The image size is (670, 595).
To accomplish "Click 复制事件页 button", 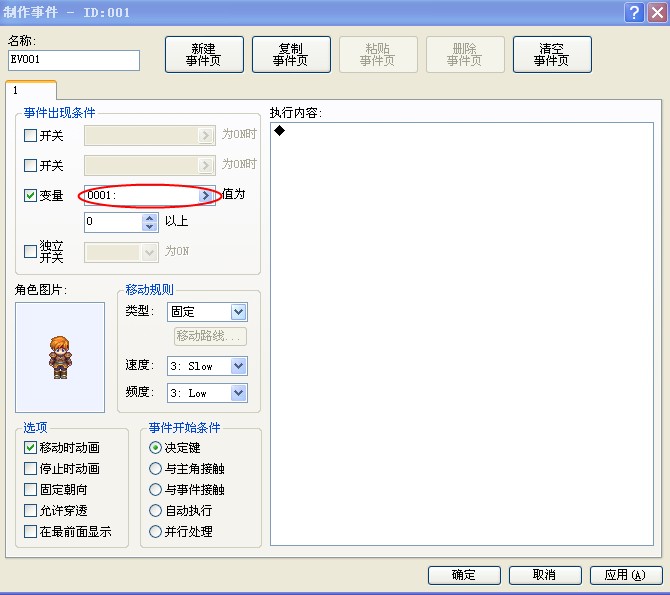I will [291, 55].
